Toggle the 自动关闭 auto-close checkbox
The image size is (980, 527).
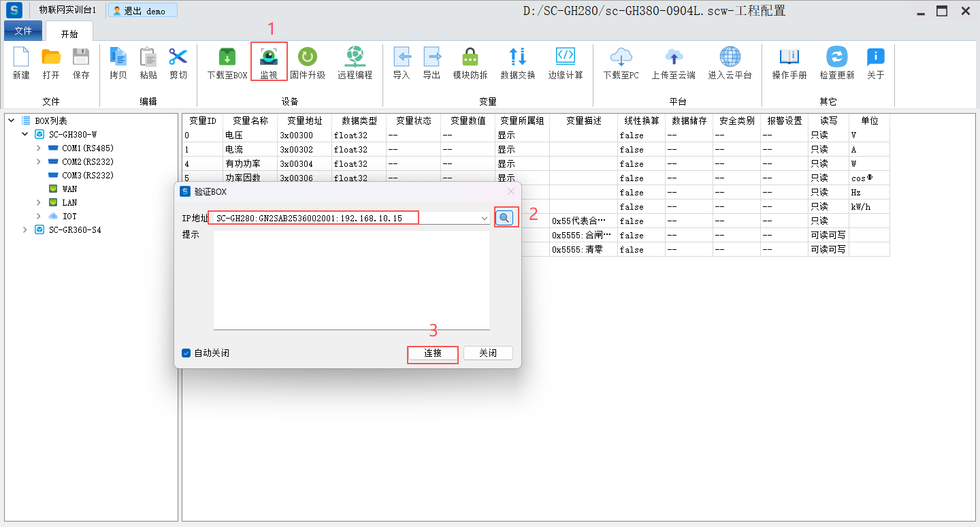tap(186, 353)
